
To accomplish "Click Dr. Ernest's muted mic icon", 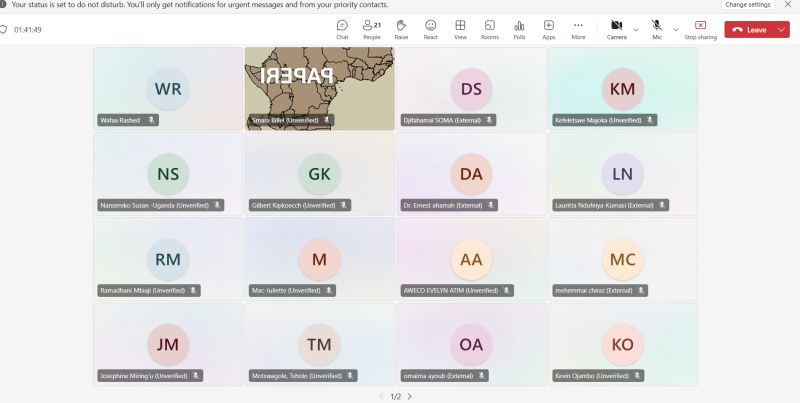I will pyautogui.click(x=490, y=206).
